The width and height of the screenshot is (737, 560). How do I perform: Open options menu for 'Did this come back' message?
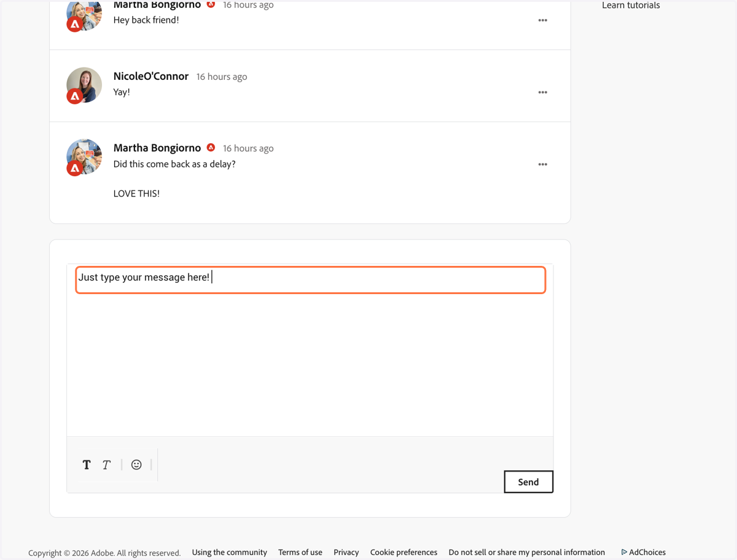point(543,165)
